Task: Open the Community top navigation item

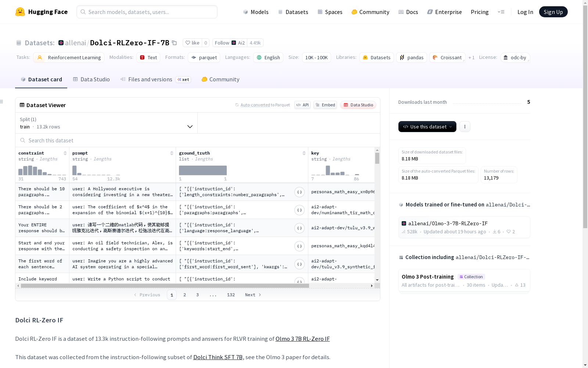Action: pos(370,12)
